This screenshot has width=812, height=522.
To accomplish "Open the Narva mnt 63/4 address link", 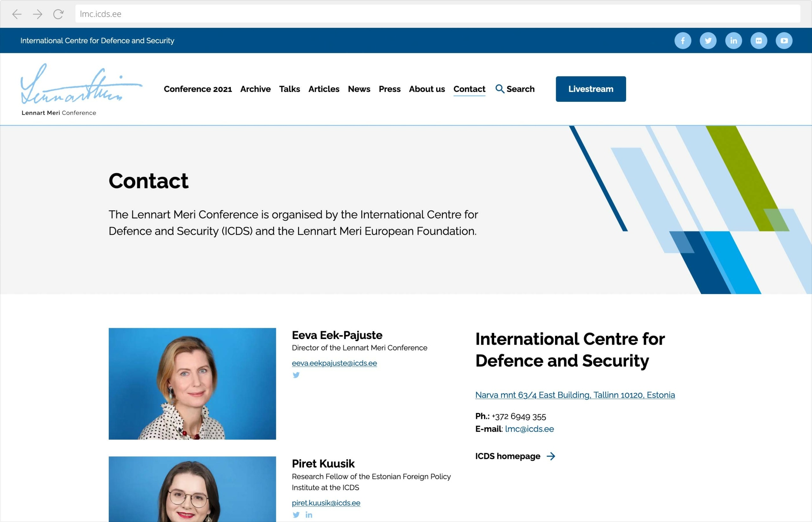I will click(575, 395).
